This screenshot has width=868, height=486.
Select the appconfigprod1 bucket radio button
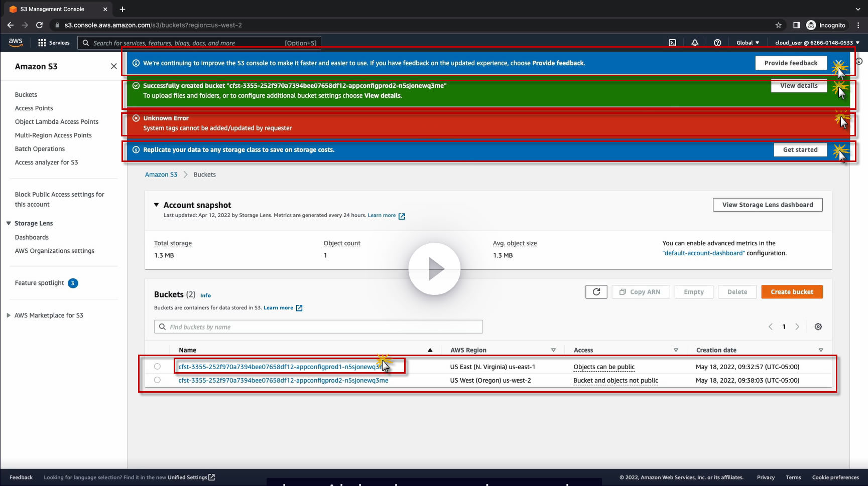point(157,367)
